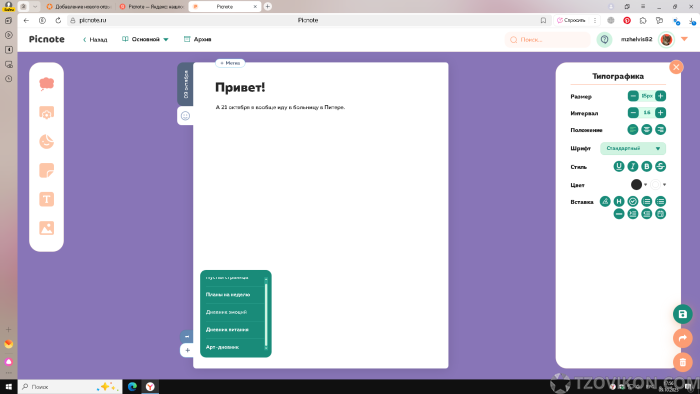This screenshot has height=394, width=700.
Task: Click the black text color swatch
Action: (637, 184)
